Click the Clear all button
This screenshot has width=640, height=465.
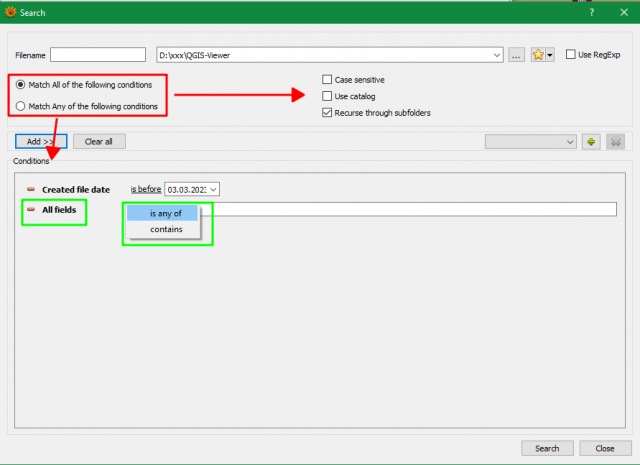(x=99, y=142)
